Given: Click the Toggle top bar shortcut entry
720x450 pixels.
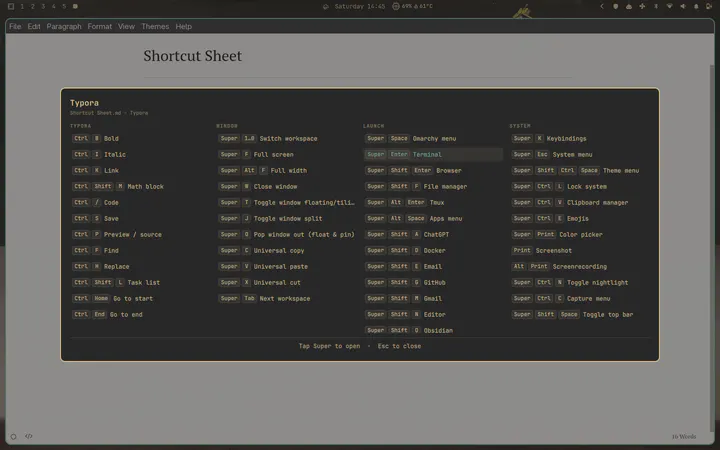Looking at the screenshot, I should (573, 315).
